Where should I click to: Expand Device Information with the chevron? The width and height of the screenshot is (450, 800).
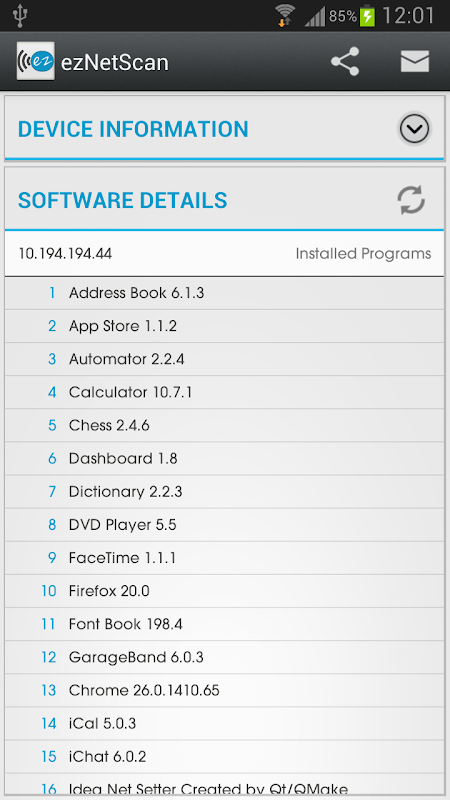[x=414, y=130]
